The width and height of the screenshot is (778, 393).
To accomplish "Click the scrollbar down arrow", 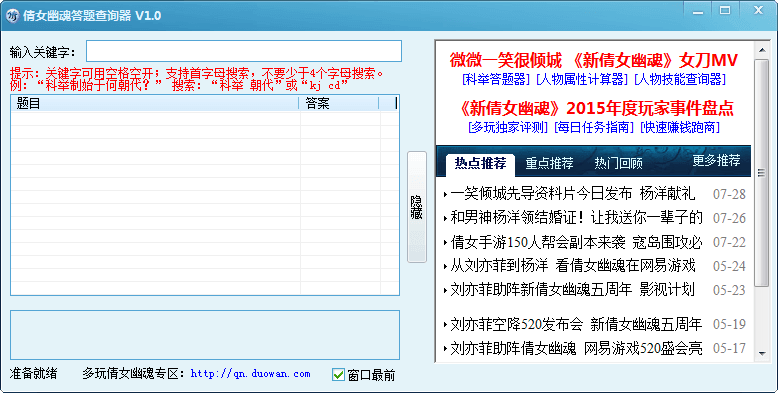I will pyautogui.click(x=762, y=353).
